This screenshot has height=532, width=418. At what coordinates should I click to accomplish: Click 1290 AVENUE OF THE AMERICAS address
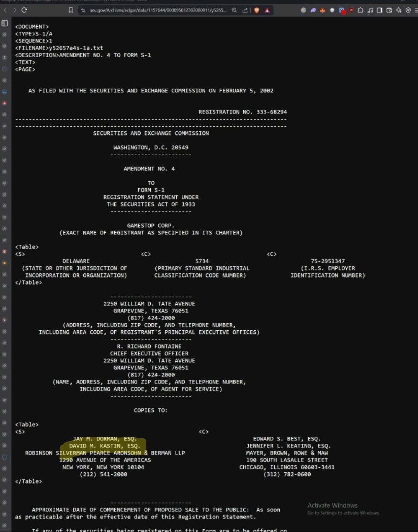[105, 460]
